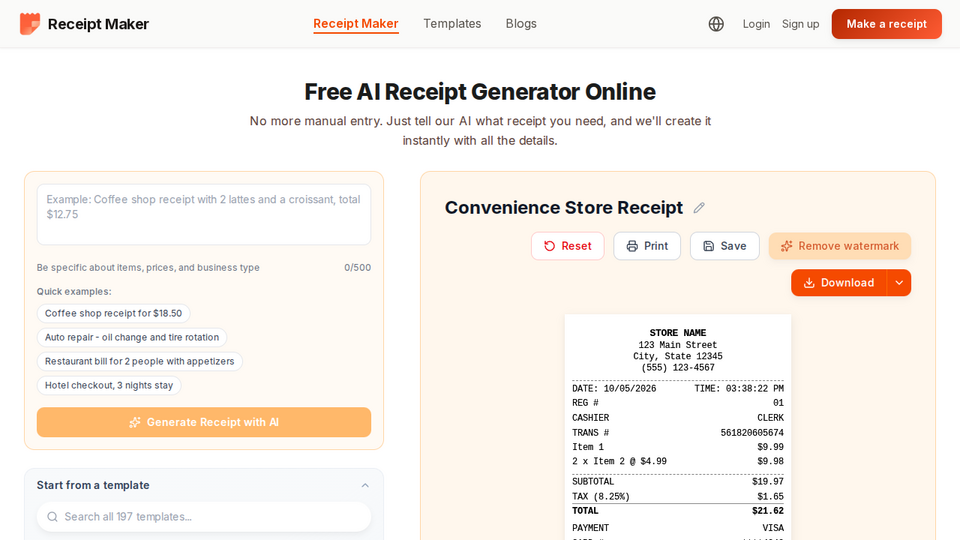Download the receipt
Image resolution: width=960 pixels, height=540 pixels.
click(x=839, y=283)
